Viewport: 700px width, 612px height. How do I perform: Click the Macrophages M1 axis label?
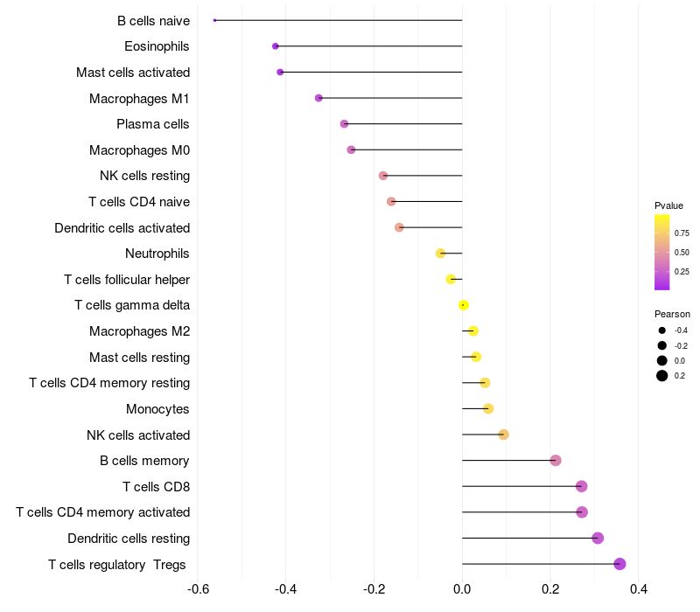pyautogui.click(x=139, y=99)
